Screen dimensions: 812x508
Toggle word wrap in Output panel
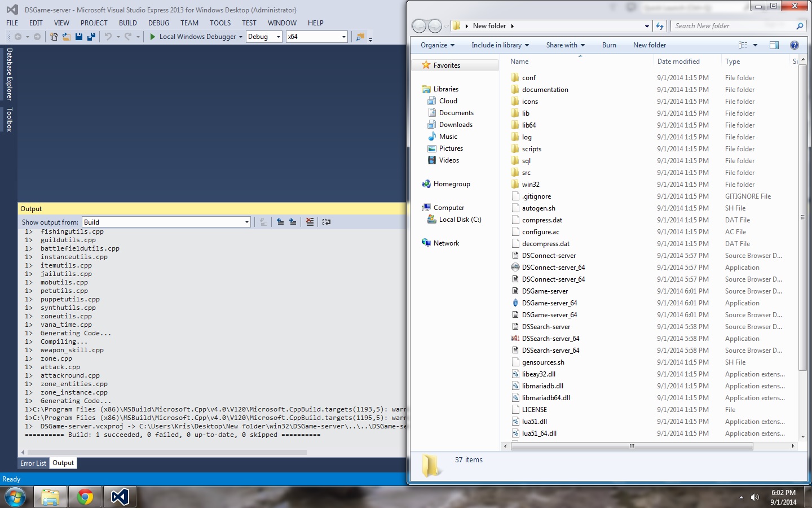point(326,222)
